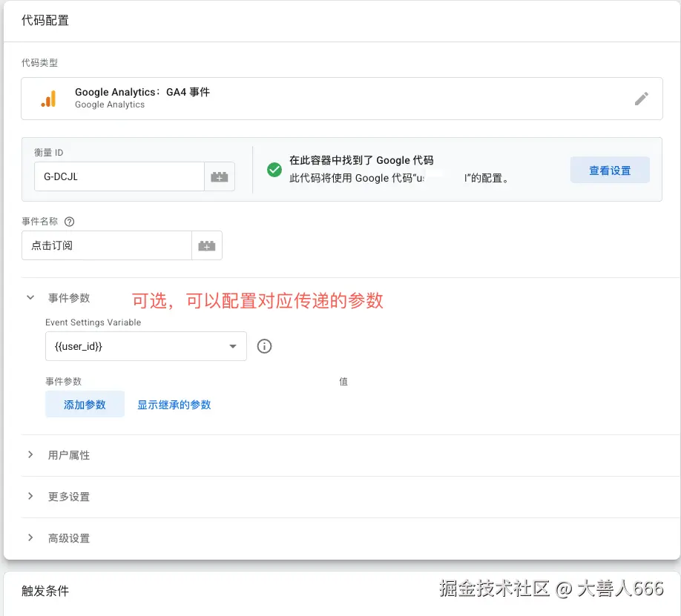
Task: Click the 代码类型 label
Action: tap(39, 63)
